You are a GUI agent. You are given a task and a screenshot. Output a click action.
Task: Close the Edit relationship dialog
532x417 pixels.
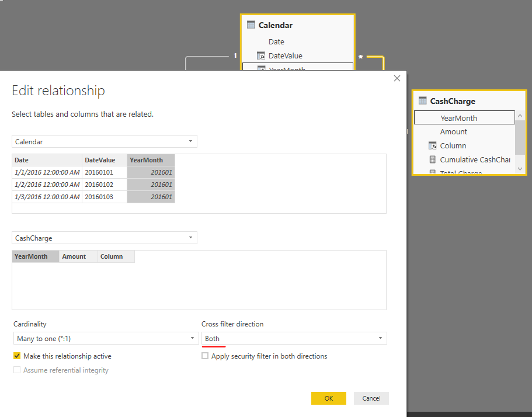point(397,78)
